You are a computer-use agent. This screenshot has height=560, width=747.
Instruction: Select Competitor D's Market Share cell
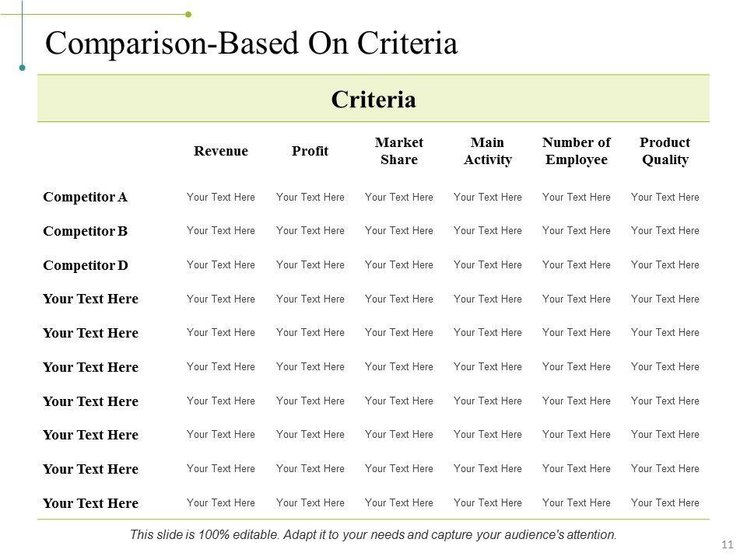pos(399,265)
